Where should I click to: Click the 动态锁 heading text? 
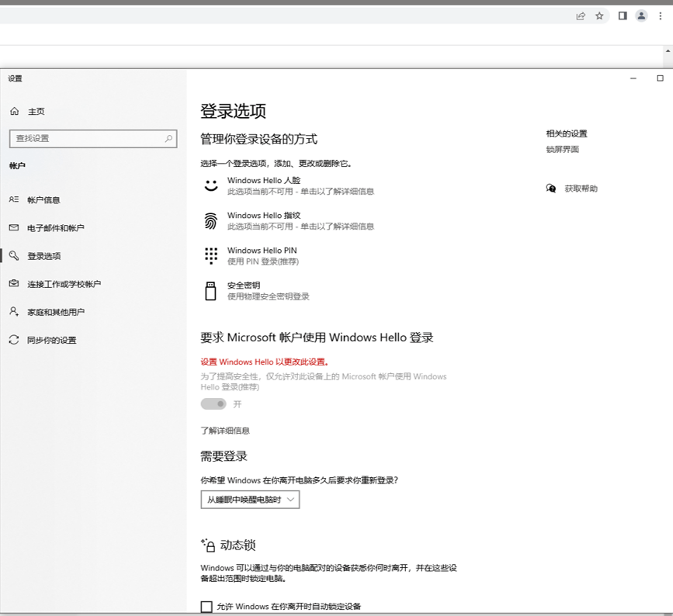click(238, 545)
